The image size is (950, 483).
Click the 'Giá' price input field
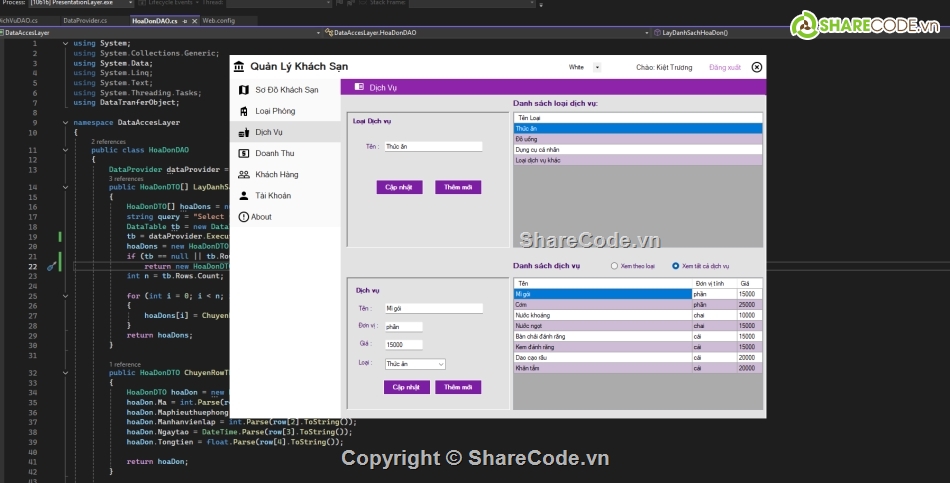click(x=403, y=344)
